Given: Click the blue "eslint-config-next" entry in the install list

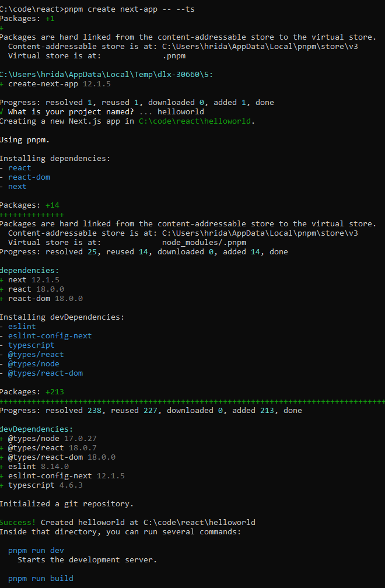Looking at the screenshot, I should pyautogui.click(x=50, y=335).
